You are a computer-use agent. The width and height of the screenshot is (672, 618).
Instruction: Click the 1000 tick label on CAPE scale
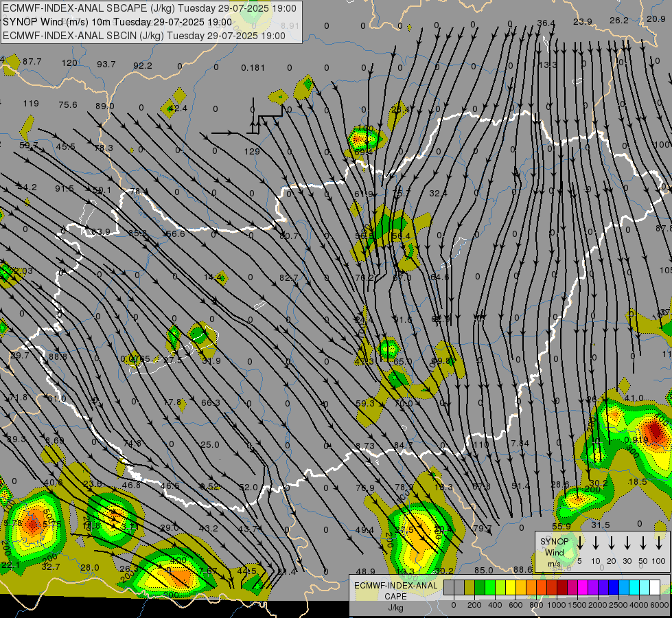coord(557,605)
